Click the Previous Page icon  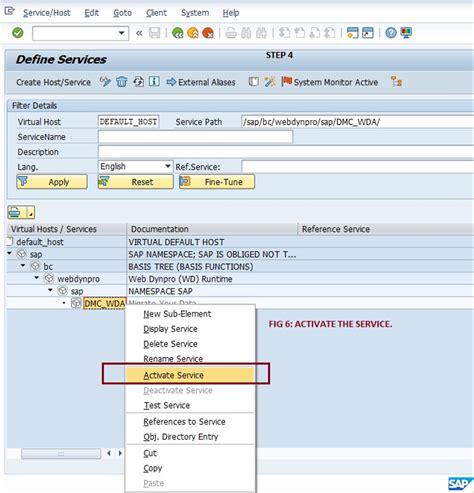[300, 33]
